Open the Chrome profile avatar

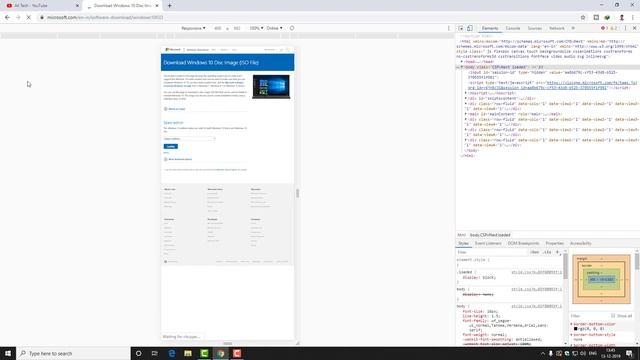(x=622, y=18)
